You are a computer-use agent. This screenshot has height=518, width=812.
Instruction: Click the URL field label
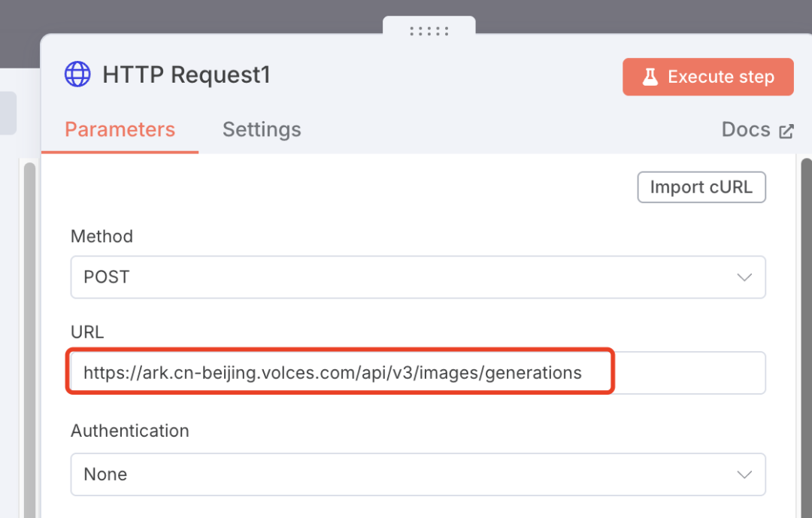click(87, 332)
